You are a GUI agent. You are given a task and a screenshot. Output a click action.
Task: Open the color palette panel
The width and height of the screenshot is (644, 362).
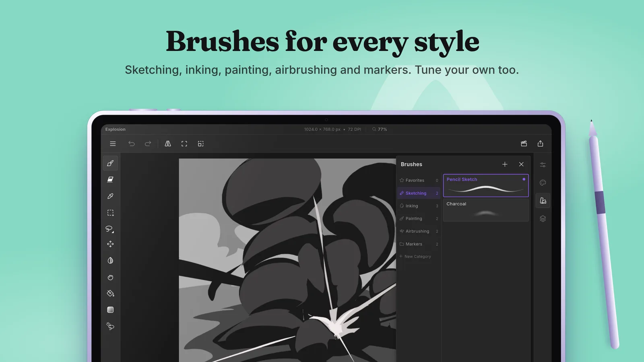[x=543, y=183]
